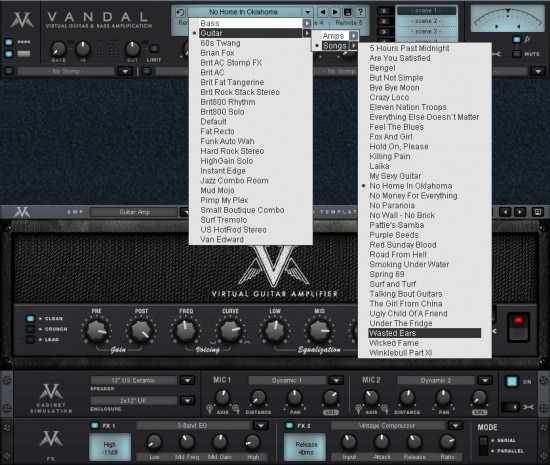This screenshot has height=465, width=550.
Task: Choose Funk Auto Wah preset
Action: [227, 141]
